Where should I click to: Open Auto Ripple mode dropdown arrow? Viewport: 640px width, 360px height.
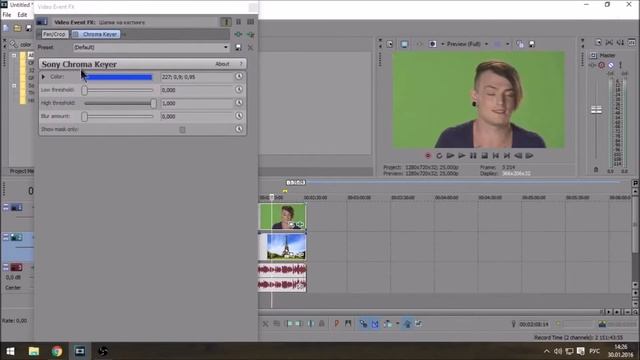[x=398, y=324]
